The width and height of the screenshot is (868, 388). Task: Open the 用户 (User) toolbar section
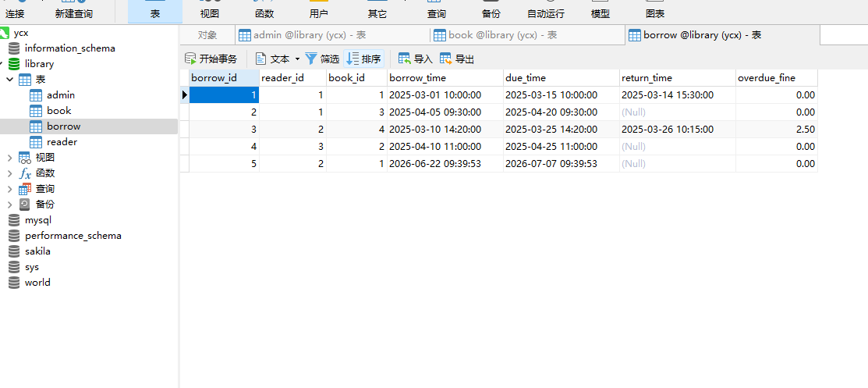tap(319, 11)
